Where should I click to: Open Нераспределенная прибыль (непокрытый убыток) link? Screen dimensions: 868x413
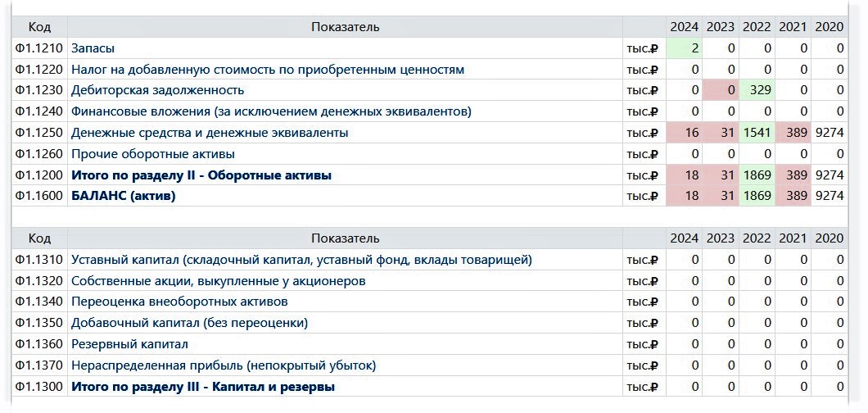[x=224, y=365]
